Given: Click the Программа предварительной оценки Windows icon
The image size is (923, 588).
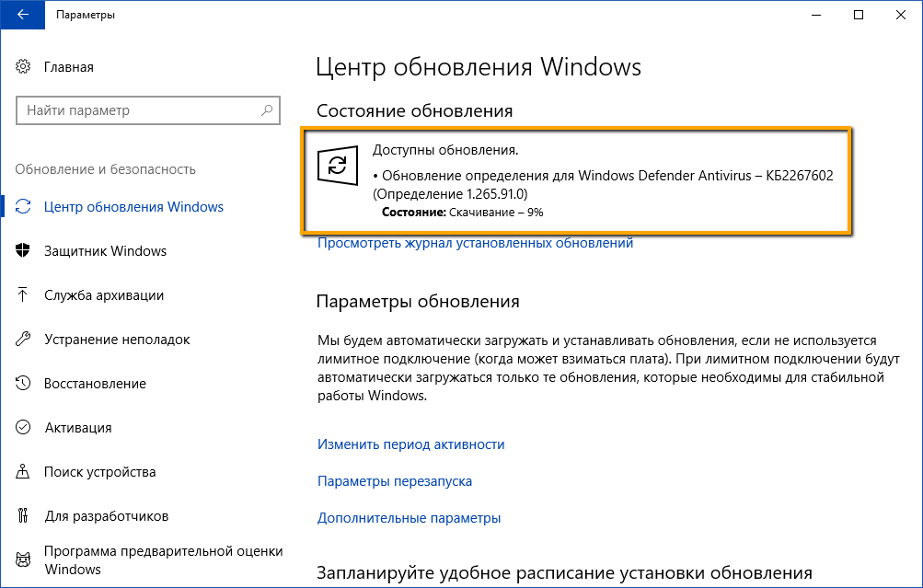Looking at the screenshot, I should tap(23, 559).
